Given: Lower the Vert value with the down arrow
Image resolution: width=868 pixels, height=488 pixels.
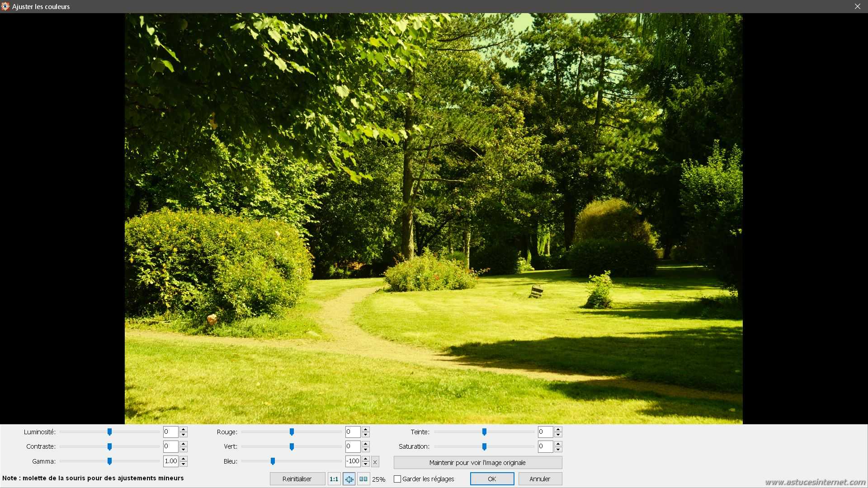Looking at the screenshot, I should pyautogui.click(x=366, y=450).
